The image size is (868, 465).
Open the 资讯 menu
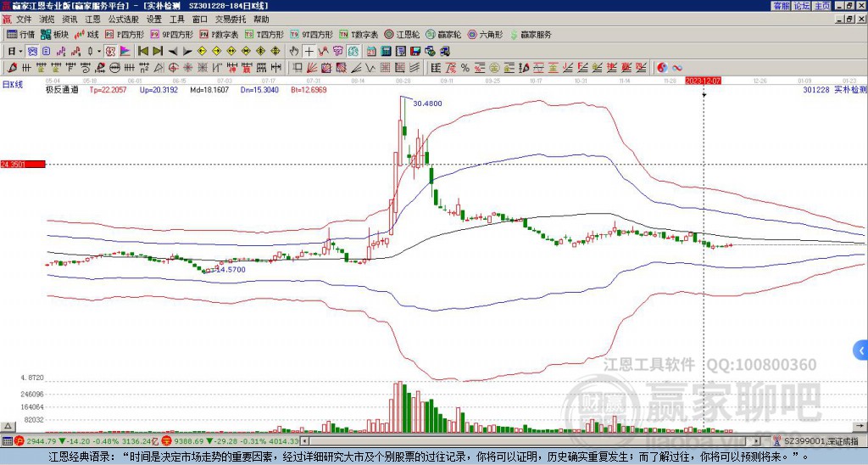pyautogui.click(x=70, y=20)
